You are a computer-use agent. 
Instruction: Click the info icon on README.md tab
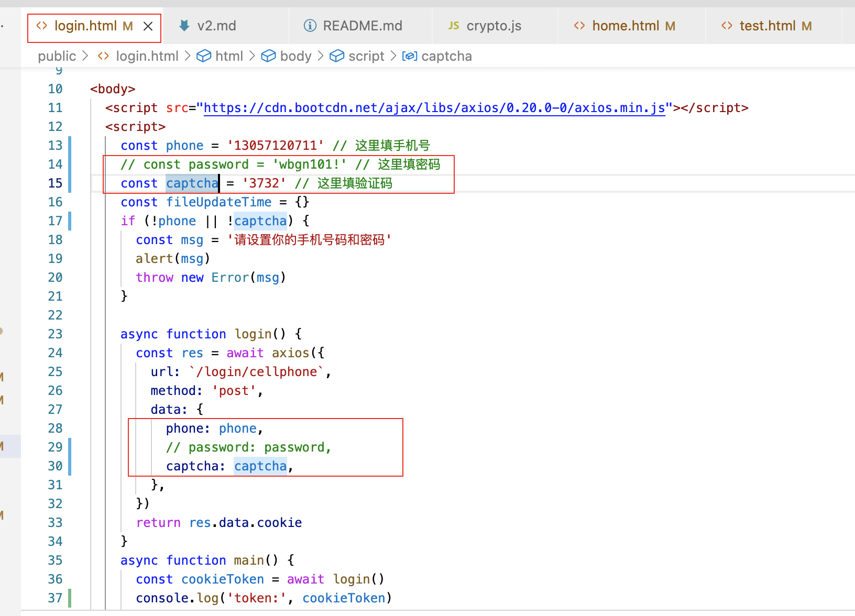(309, 25)
